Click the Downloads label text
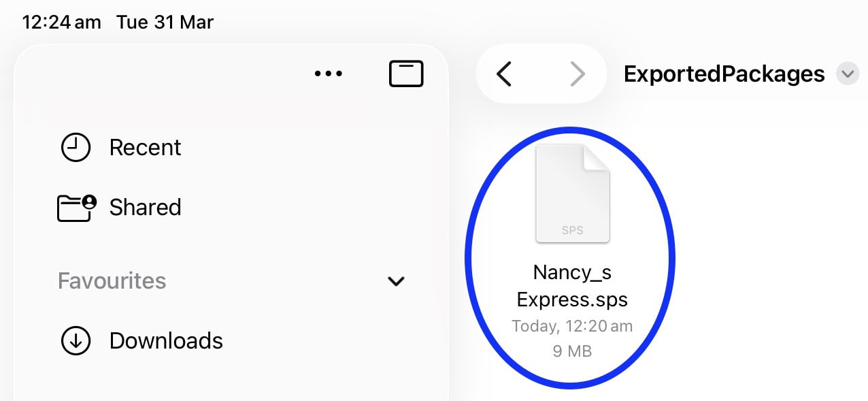 (x=166, y=340)
